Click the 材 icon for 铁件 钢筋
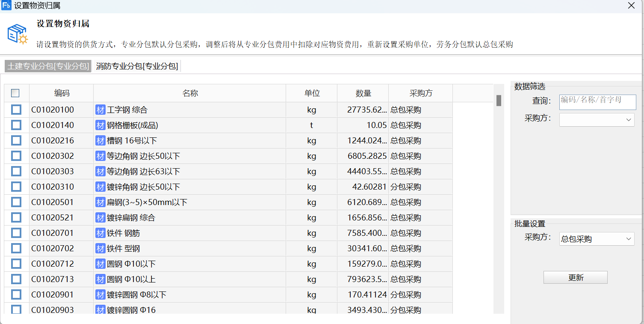Image resolution: width=644 pixels, height=324 pixels. coord(100,233)
